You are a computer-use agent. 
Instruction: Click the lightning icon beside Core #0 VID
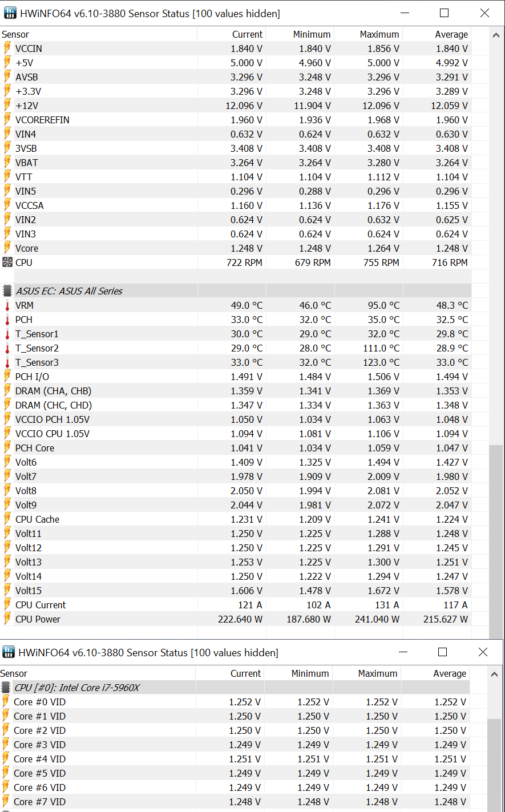point(6,702)
